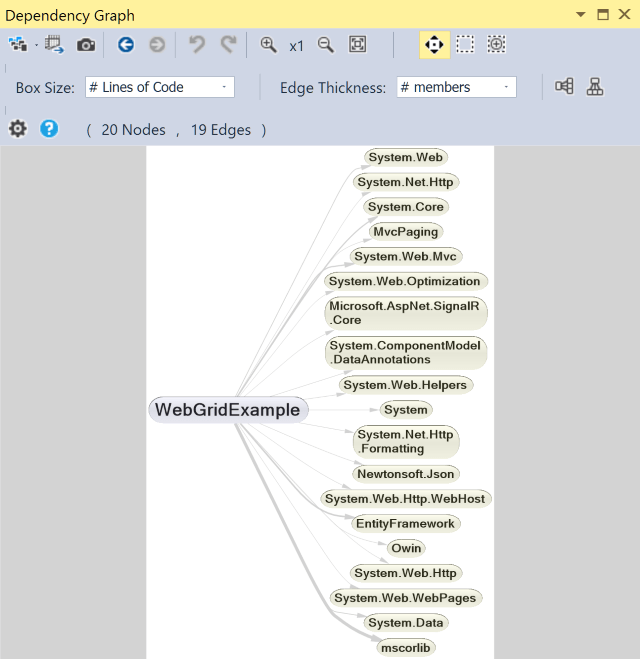Click the graph layout icon at toolbar start
640x659 pixels.
(18, 44)
